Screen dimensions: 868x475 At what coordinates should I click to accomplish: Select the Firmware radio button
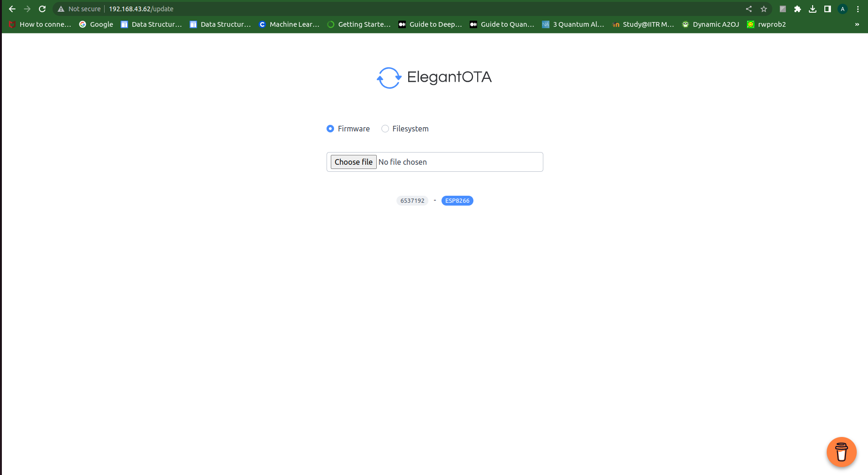tap(330, 129)
